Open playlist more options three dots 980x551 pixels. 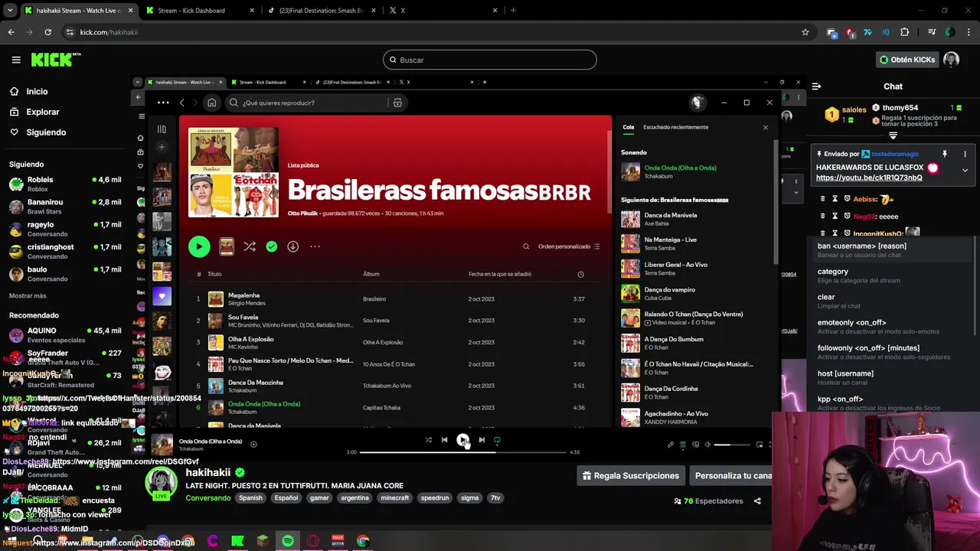point(315,246)
